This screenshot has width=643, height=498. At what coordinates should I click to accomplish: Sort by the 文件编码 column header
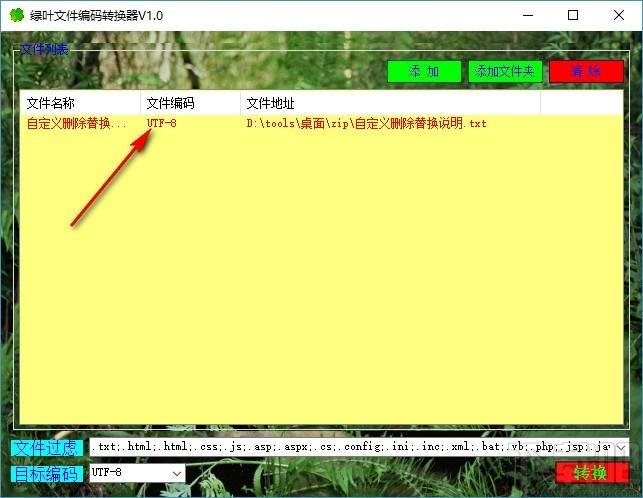coord(190,103)
